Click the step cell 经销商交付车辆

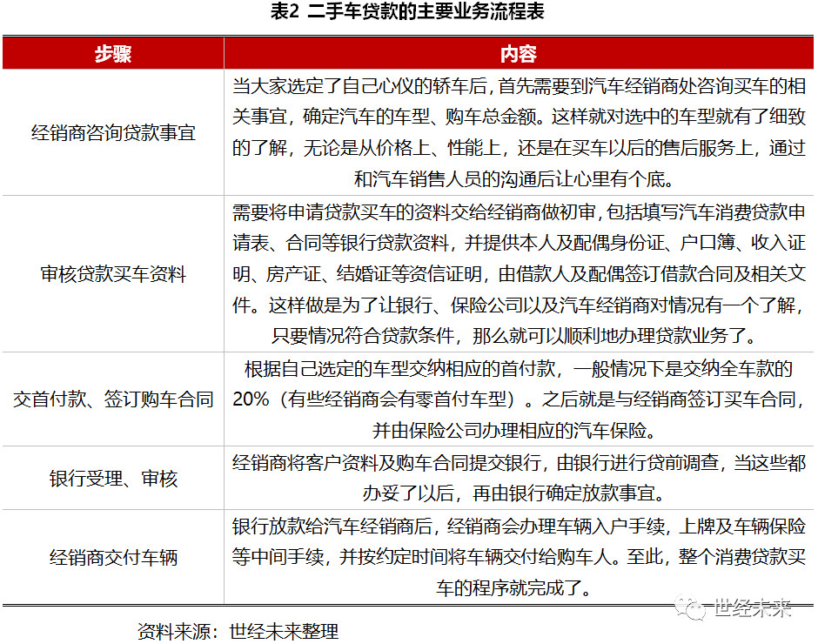point(113,557)
